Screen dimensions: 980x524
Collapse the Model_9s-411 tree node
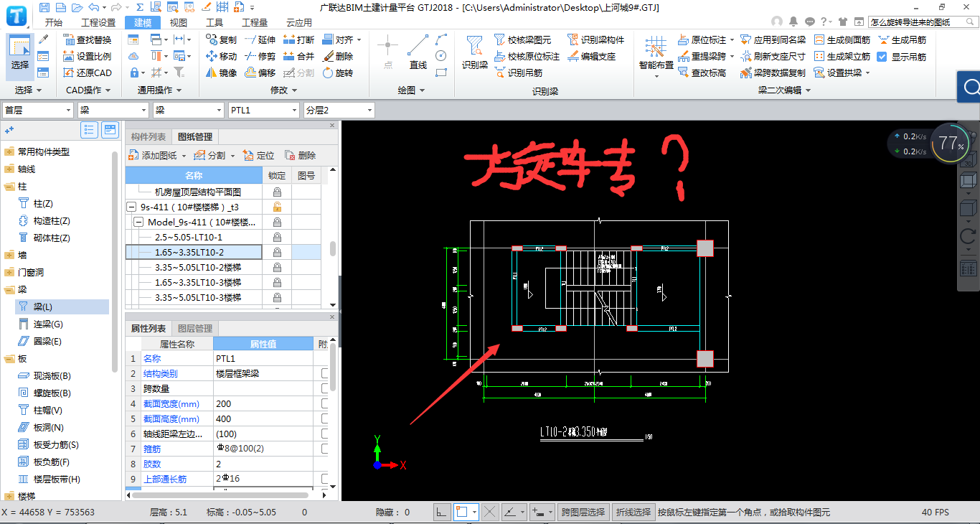(x=139, y=222)
